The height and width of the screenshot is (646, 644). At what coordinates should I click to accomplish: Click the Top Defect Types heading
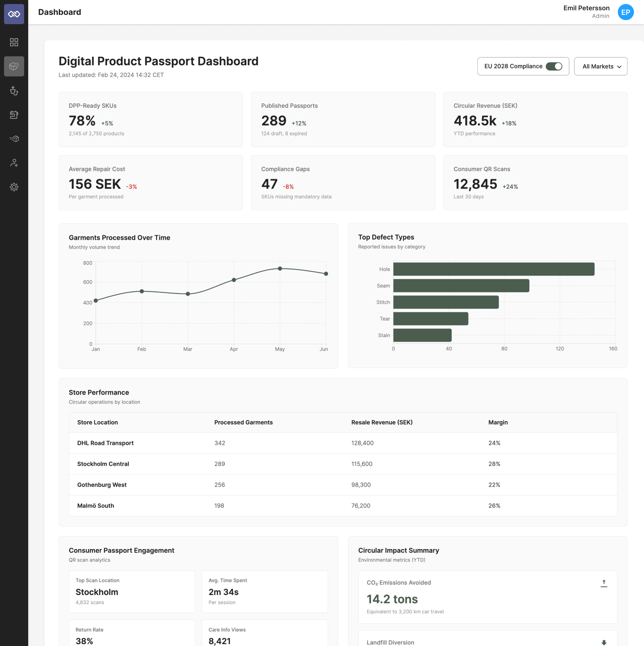[x=386, y=237]
